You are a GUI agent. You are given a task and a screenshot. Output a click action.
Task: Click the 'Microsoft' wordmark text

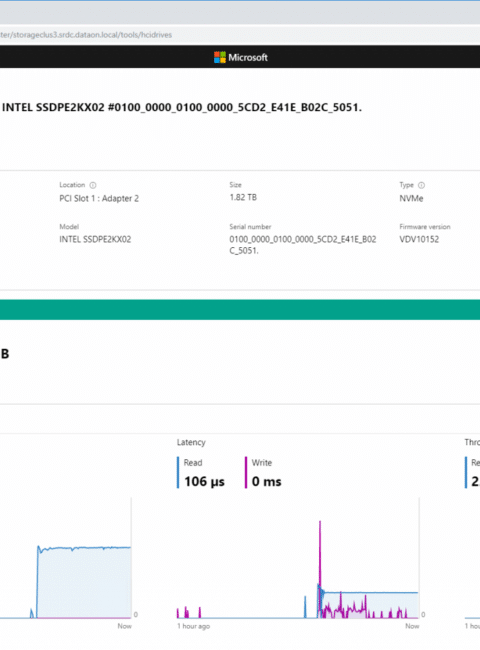248,58
